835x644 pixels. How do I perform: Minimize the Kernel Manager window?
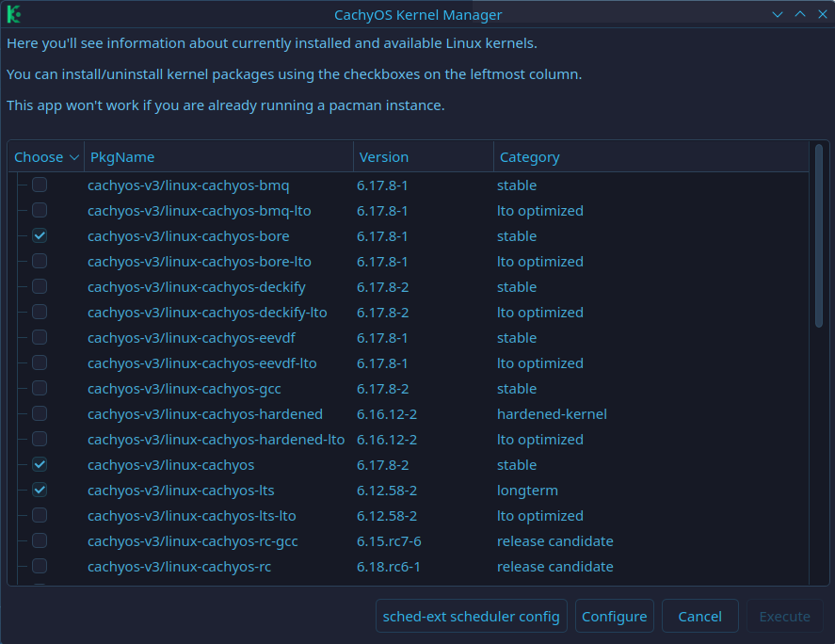tap(778, 14)
